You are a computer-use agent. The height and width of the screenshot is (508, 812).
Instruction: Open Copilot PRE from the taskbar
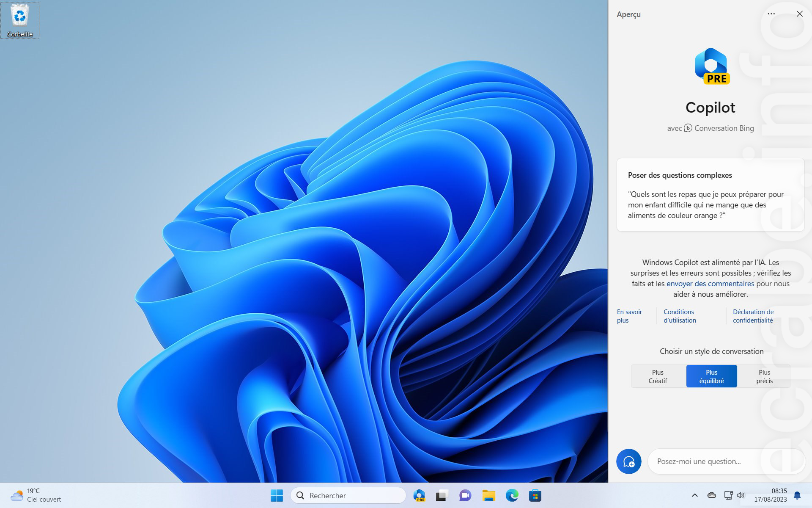tap(419, 495)
